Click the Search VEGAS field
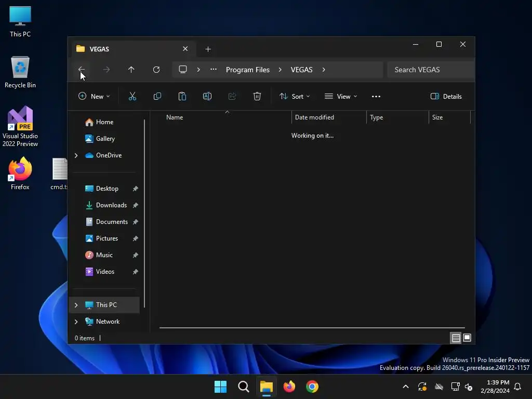 pos(431,70)
